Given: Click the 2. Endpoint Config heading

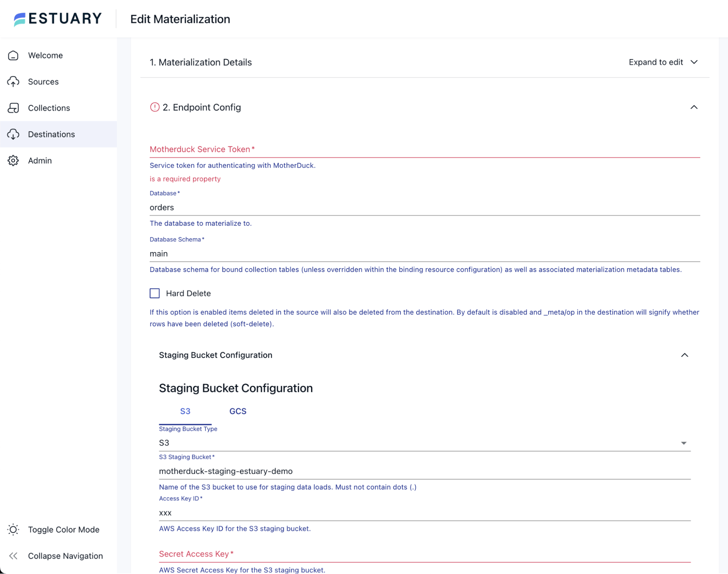Looking at the screenshot, I should click(x=202, y=107).
